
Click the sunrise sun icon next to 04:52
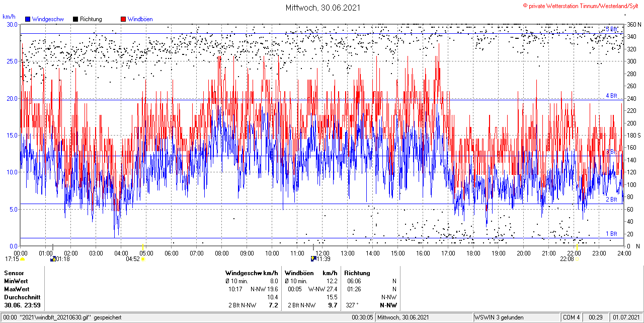coord(143,259)
